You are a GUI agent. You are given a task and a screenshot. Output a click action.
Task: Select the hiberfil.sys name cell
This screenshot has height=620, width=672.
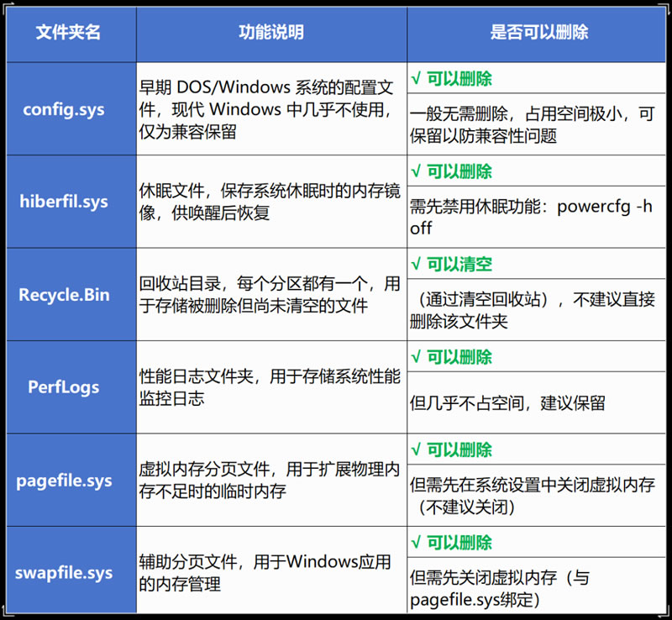coord(69,202)
